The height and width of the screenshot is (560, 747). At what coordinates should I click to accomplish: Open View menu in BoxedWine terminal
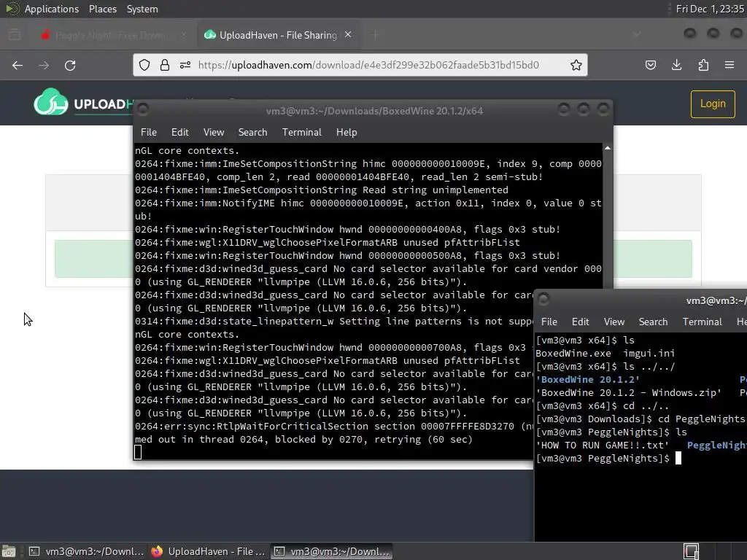pyautogui.click(x=214, y=133)
